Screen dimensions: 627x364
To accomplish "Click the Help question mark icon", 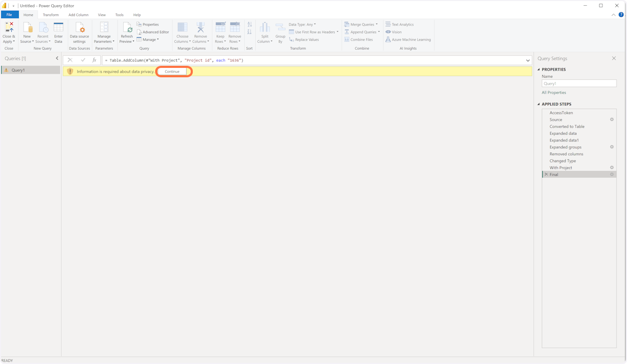I will click(621, 15).
